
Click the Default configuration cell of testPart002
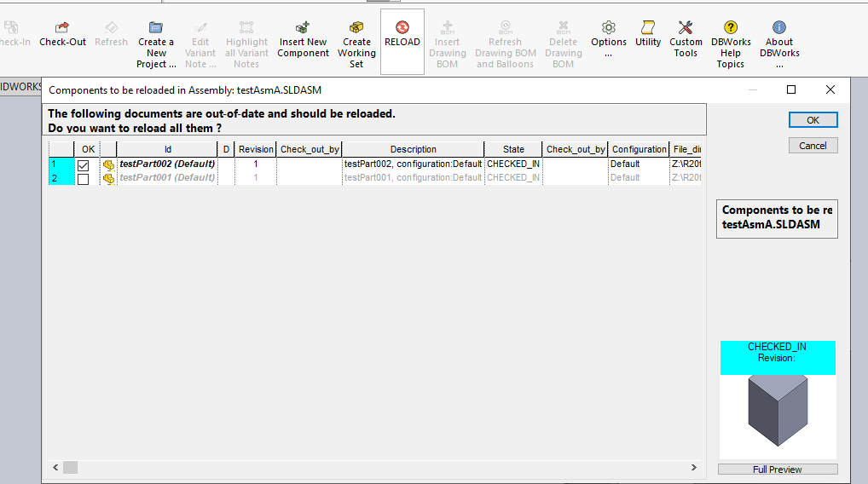point(639,164)
